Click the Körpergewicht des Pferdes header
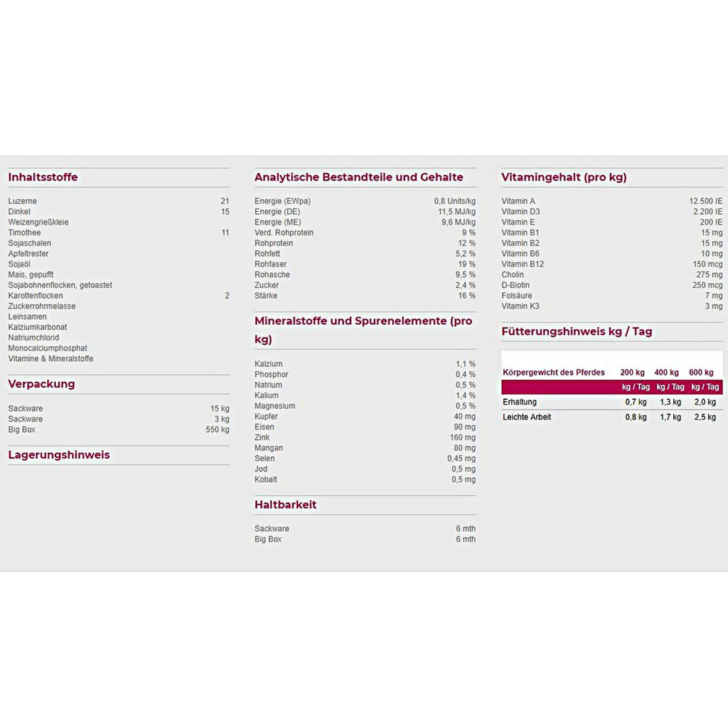 point(553,373)
